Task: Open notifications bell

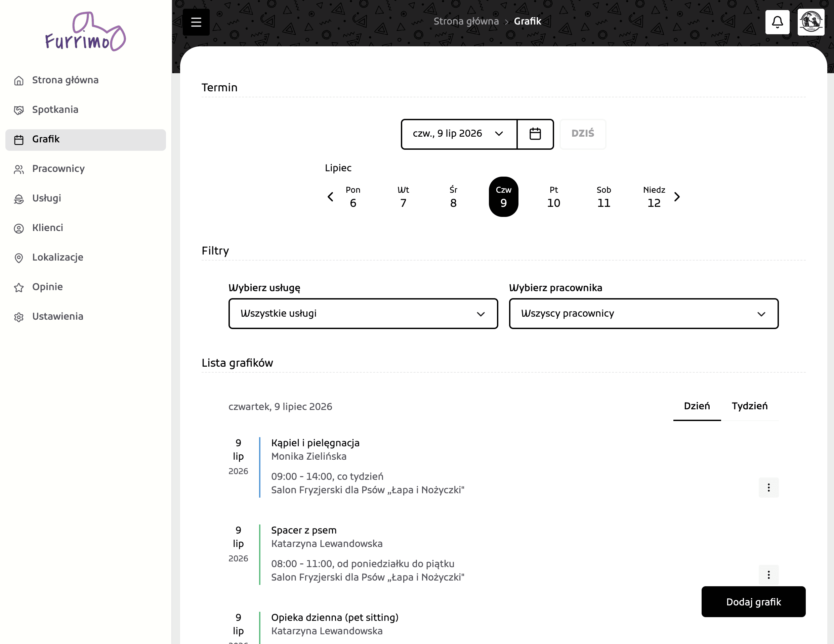Action: click(777, 22)
